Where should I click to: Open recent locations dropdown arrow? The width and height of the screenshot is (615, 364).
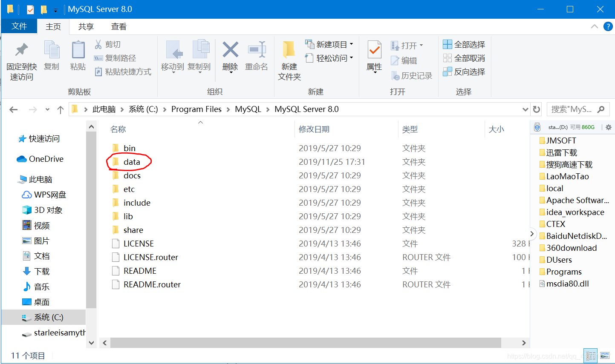point(47,109)
